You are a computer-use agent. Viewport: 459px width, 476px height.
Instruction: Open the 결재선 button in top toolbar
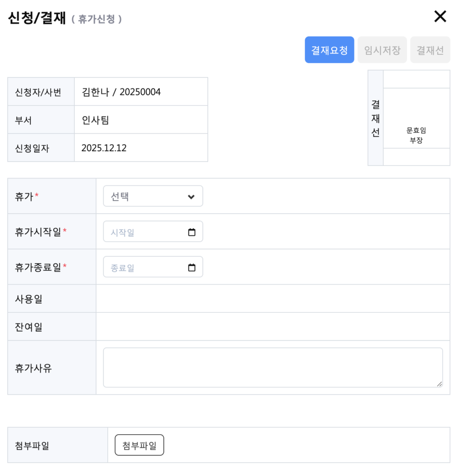coord(430,50)
